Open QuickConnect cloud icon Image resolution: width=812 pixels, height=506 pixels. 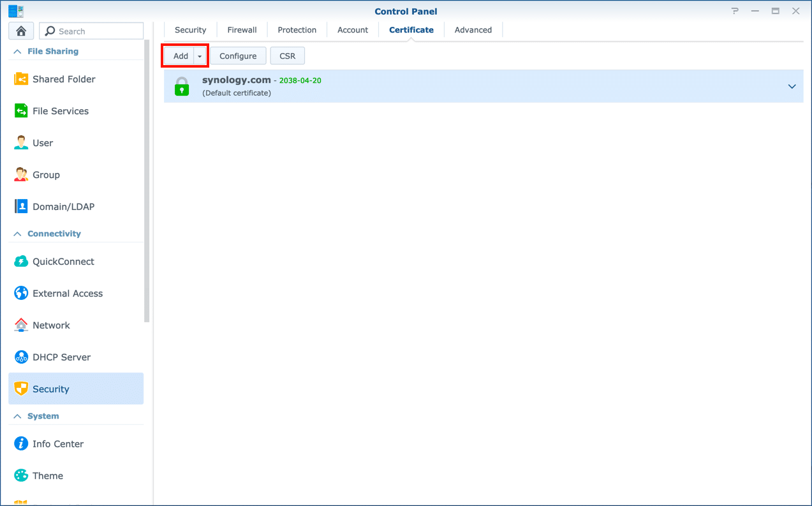pos(21,262)
